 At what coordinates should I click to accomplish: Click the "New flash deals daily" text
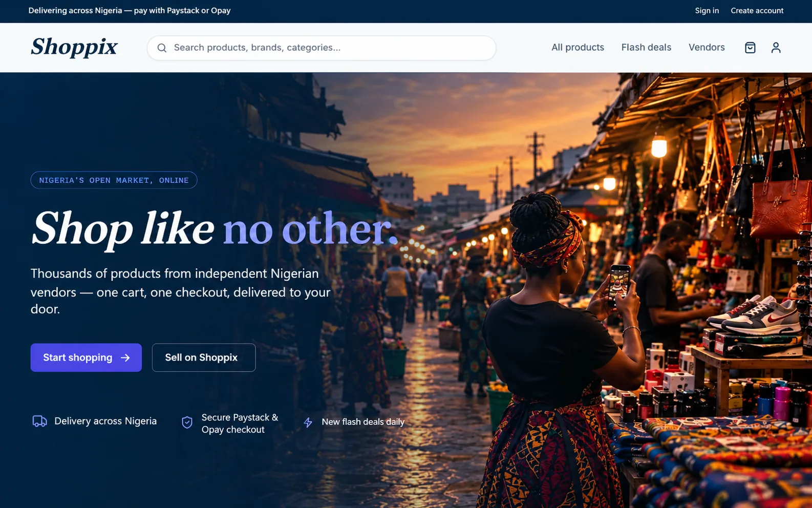[363, 422]
